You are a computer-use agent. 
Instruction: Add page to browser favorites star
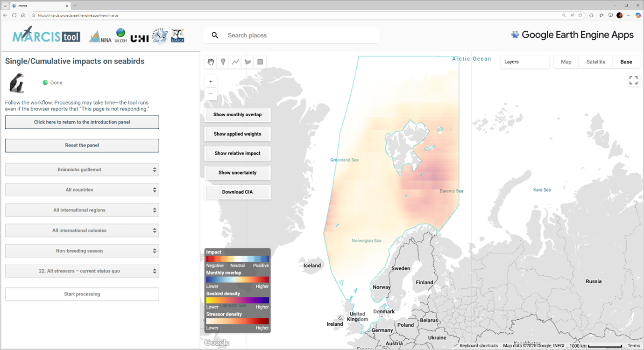(x=580, y=15)
